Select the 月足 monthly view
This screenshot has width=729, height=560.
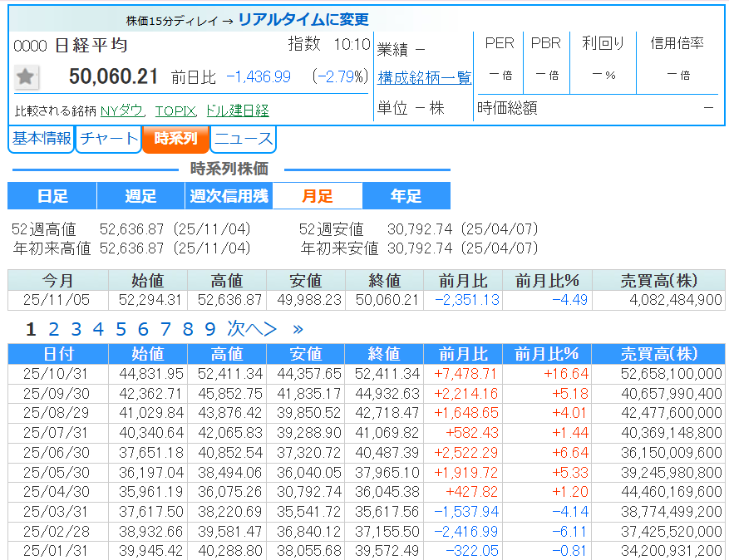[x=318, y=196]
